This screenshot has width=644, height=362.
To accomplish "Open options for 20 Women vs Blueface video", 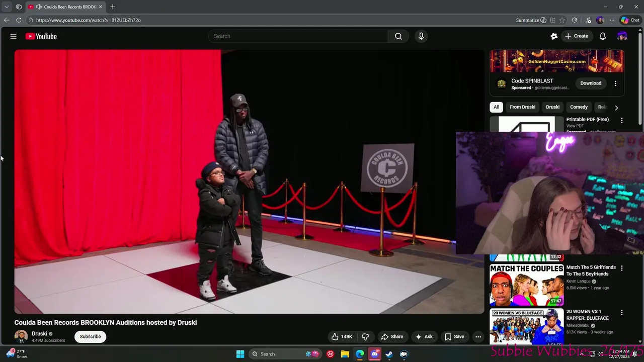I will tap(622, 313).
